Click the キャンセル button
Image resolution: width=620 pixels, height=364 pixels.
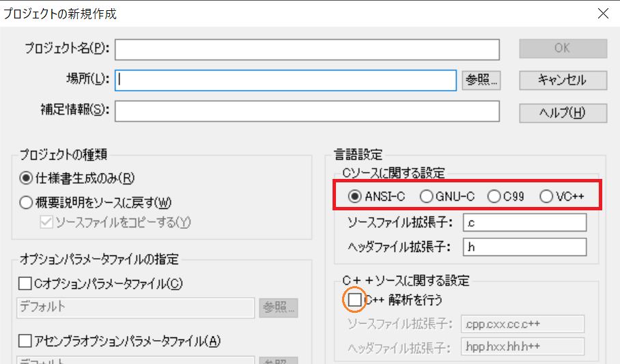(x=563, y=80)
